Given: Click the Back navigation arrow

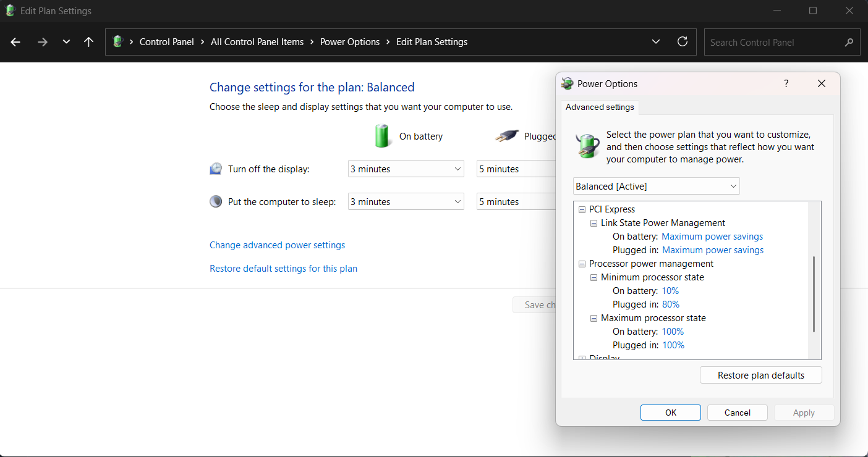Looking at the screenshot, I should tap(15, 42).
